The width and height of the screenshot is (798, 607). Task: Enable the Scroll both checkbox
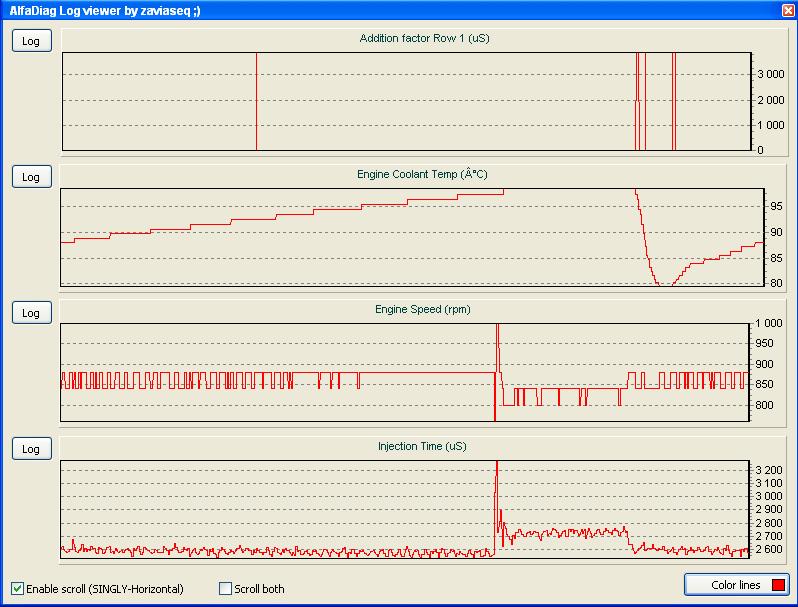pyautogui.click(x=225, y=589)
